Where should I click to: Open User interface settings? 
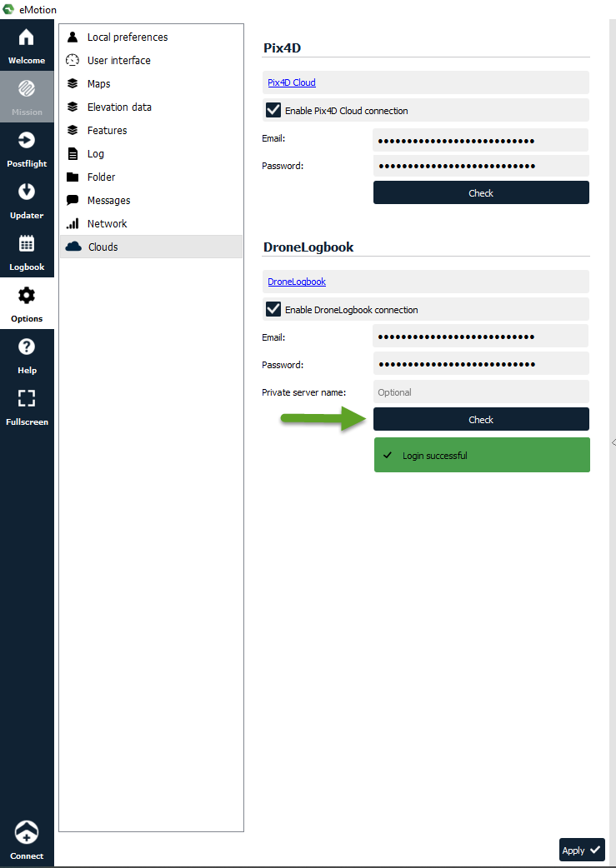pos(151,60)
